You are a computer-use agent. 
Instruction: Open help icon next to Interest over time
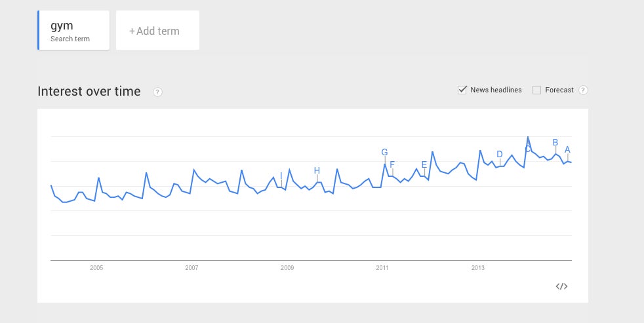pos(157,92)
